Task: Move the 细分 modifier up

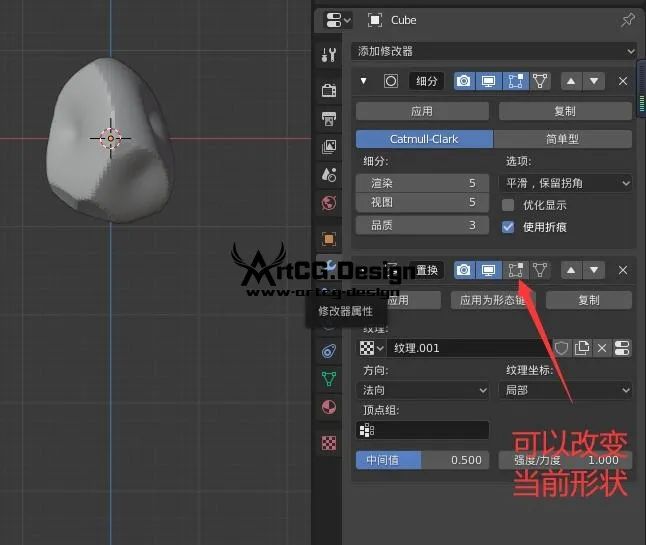Action: pyautogui.click(x=571, y=81)
